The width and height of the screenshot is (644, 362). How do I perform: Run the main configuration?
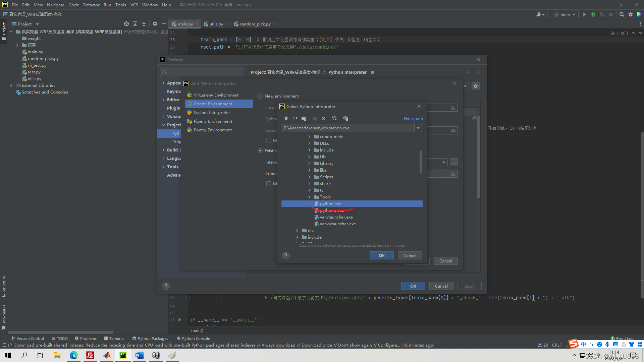pos(585,14)
